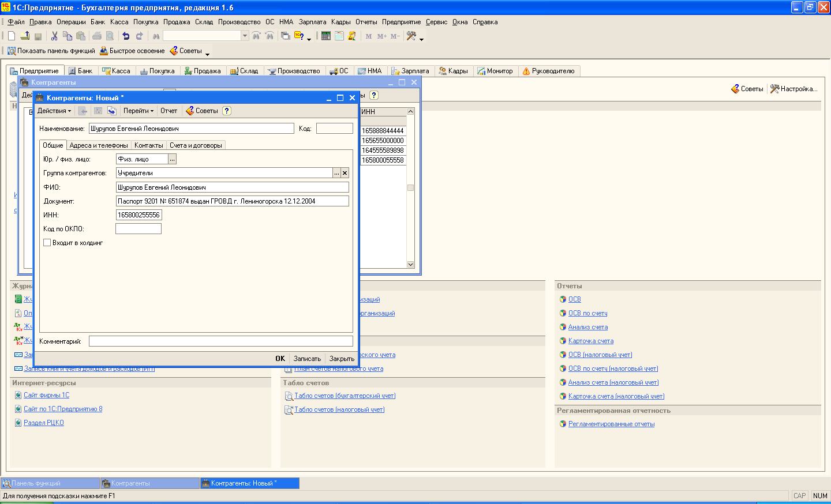Click in the Наименование input field
This screenshot has width=831, height=504.
192,129
